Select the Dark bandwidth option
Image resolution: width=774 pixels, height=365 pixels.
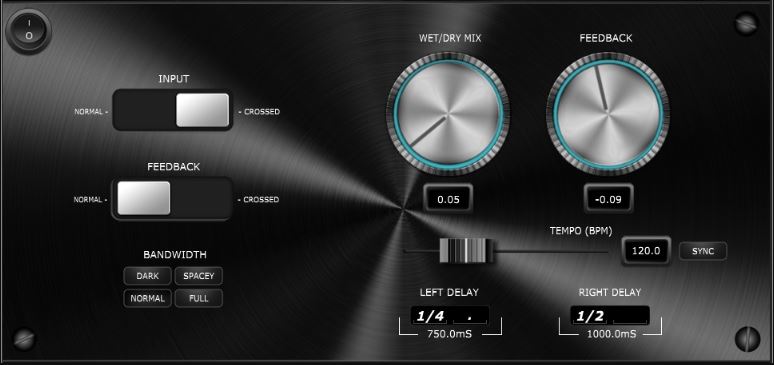[148, 276]
